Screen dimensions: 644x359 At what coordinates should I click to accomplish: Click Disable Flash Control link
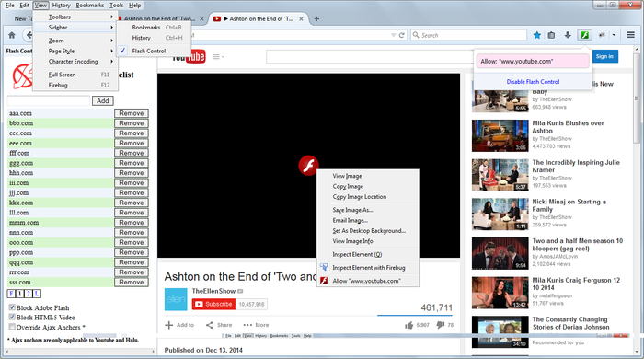coord(533,81)
